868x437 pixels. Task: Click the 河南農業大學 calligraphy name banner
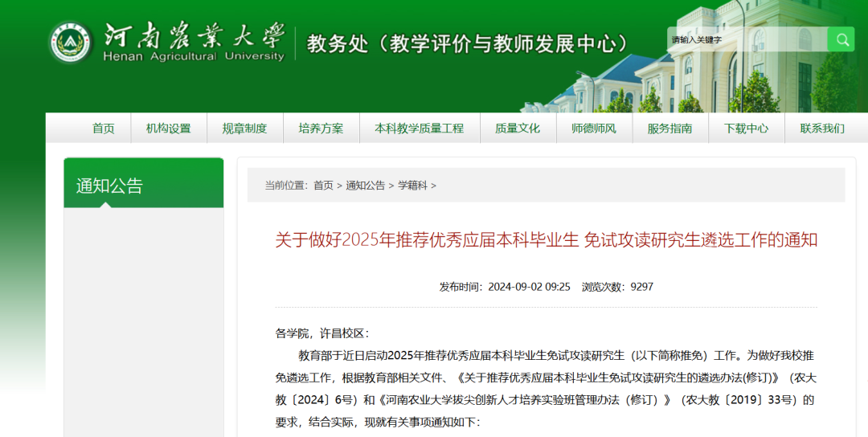pyautogui.click(x=194, y=35)
